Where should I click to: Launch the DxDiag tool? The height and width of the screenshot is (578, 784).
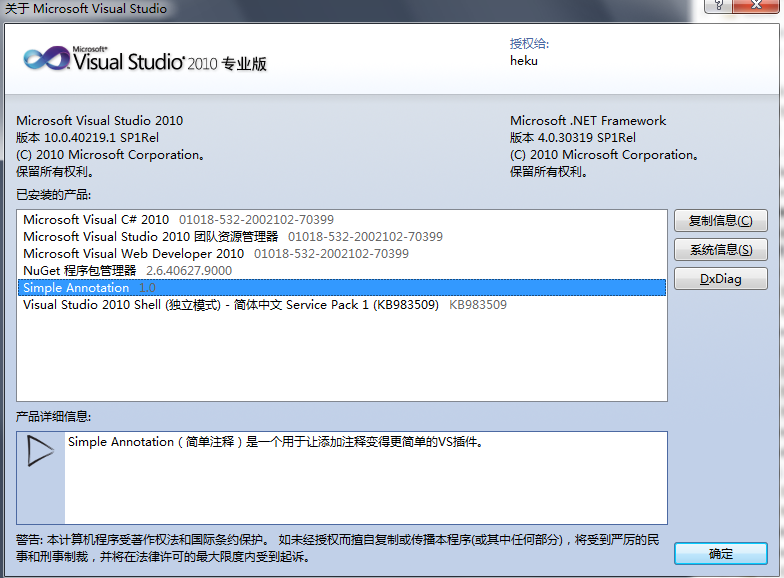coord(720,278)
